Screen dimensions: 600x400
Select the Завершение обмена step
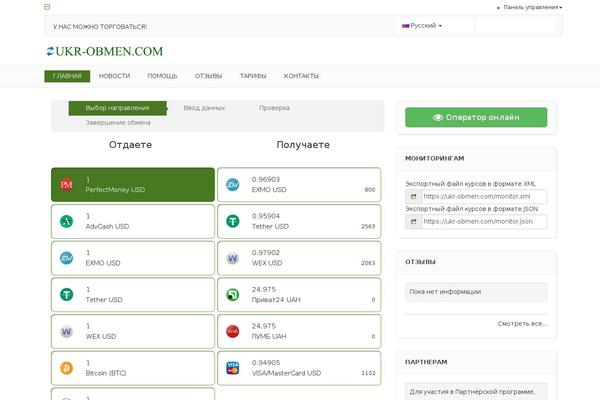[118, 122]
